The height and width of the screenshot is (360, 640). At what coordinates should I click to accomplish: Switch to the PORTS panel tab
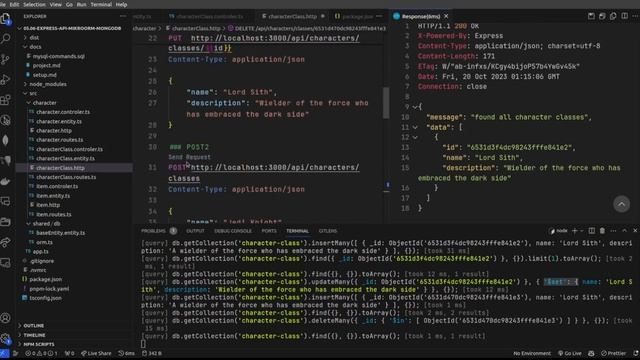click(x=269, y=231)
